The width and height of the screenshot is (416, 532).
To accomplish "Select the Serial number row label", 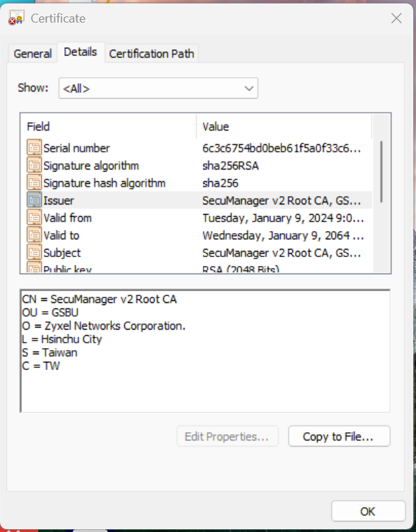I will (77, 148).
